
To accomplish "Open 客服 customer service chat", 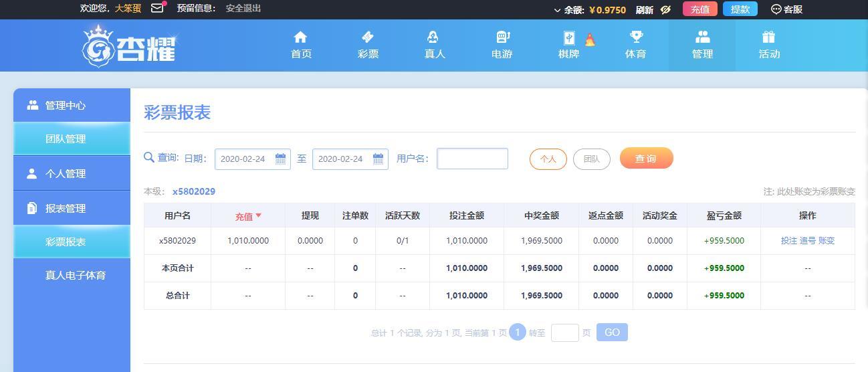I will (x=786, y=9).
